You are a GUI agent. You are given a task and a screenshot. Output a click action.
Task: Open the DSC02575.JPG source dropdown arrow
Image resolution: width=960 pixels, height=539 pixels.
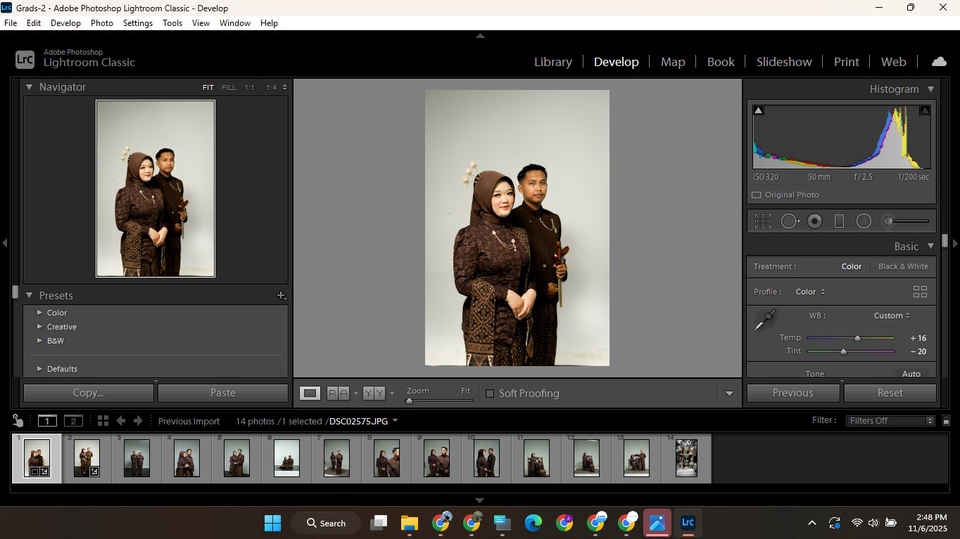click(395, 420)
